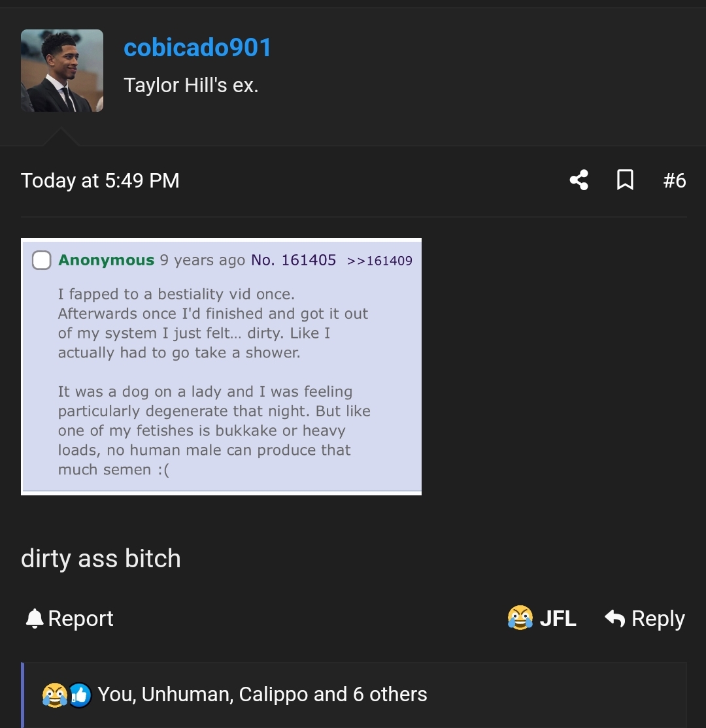Bookmark this post using the bookmark icon
The image size is (706, 728).
pos(625,180)
